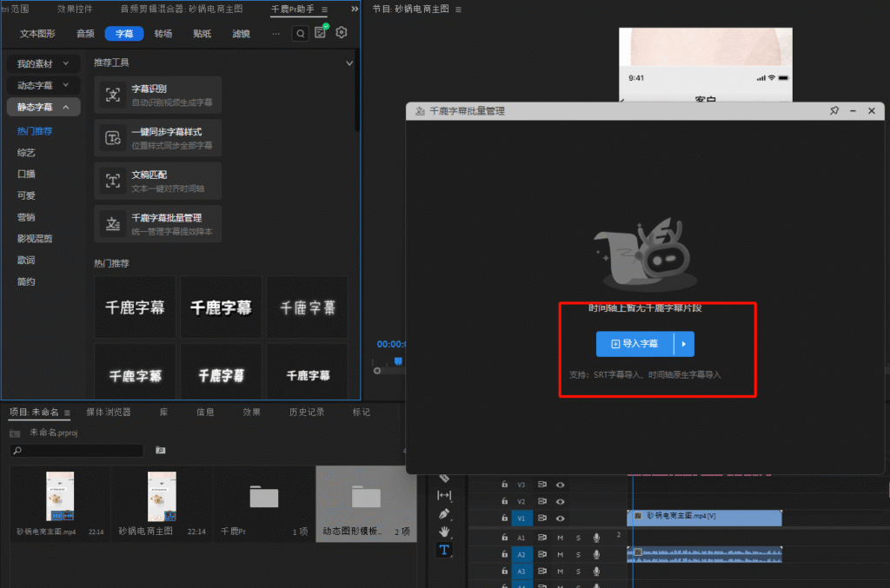Pin the 千鹿字幕批量管理 dialog window
The image size is (890, 588).
834,111
